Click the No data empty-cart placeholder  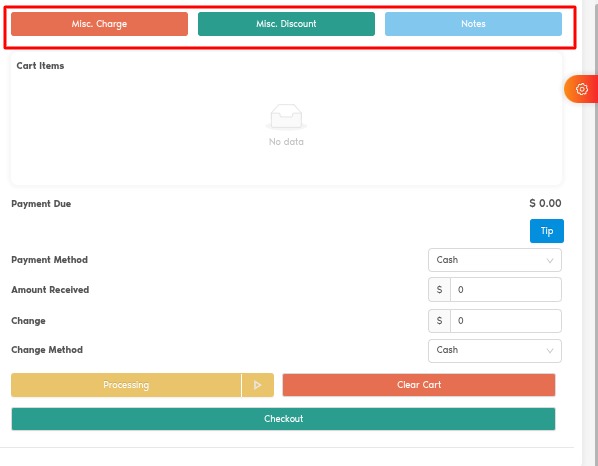pos(286,125)
